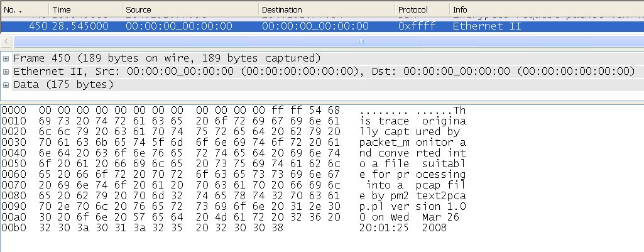Expand the Data (175 bytes) node
This screenshot has width=644, height=252.
pyautogui.click(x=6, y=85)
